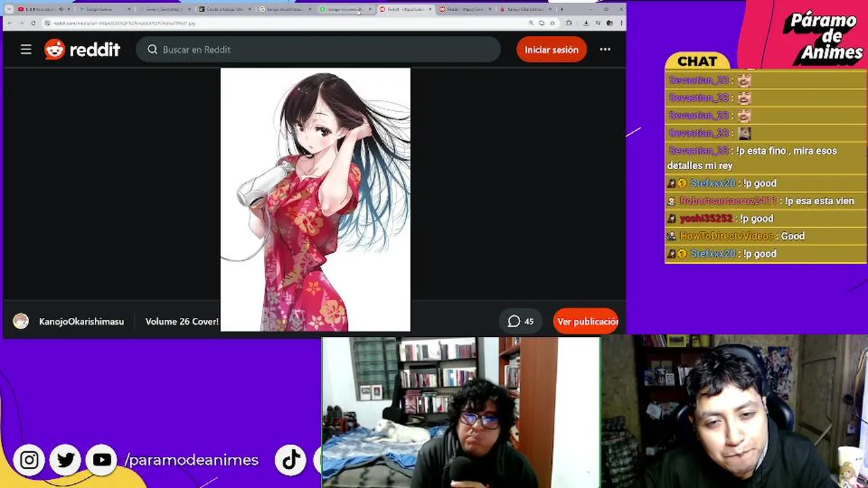
Task: Open the 45 comments bubble
Action: click(521, 321)
